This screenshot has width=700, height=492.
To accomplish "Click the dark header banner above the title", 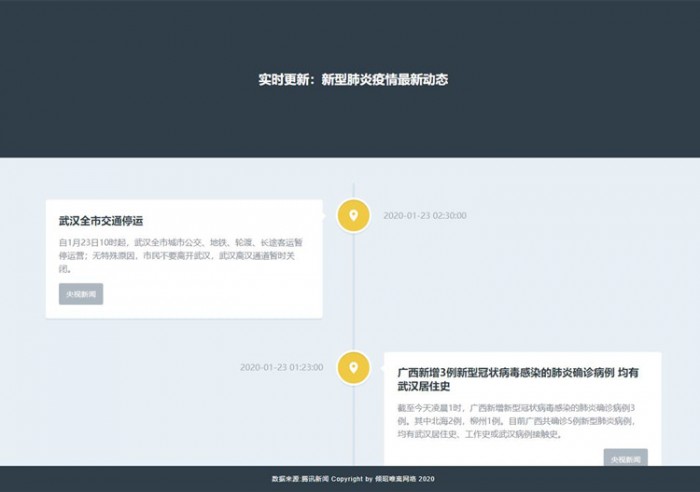I will point(350,30).
